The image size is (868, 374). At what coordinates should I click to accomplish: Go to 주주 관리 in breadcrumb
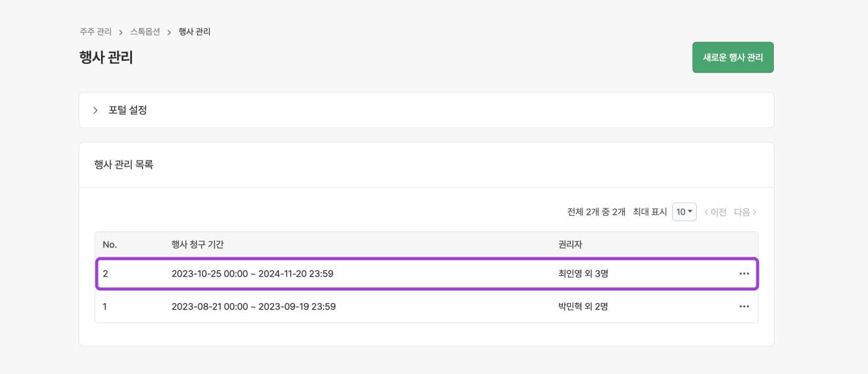point(95,32)
